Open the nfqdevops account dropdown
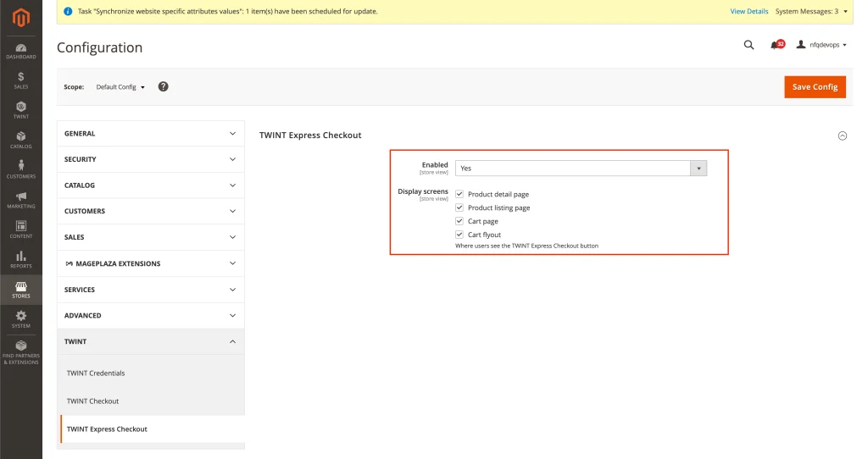Image resolution: width=868 pixels, height=459 pixels. 821,45
